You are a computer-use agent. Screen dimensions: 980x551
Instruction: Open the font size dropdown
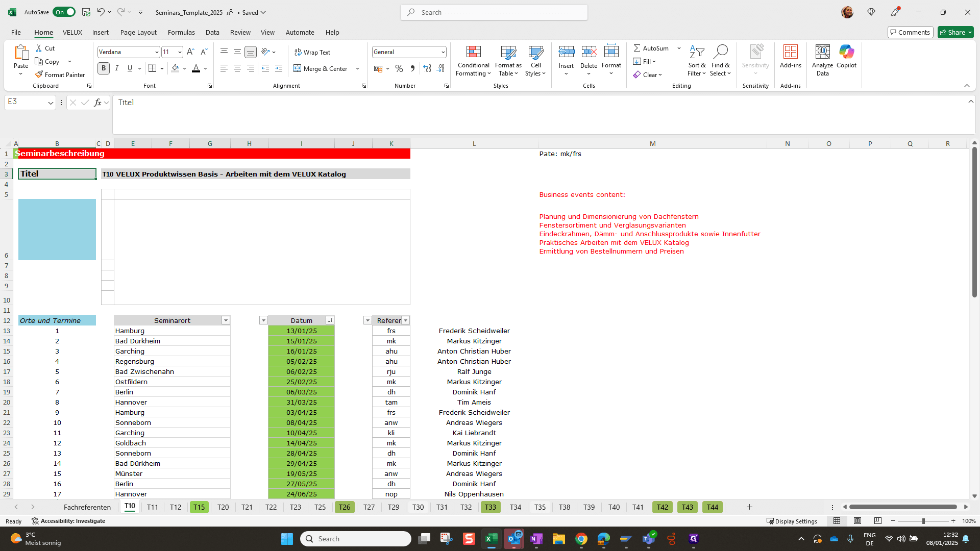[180, 52]
